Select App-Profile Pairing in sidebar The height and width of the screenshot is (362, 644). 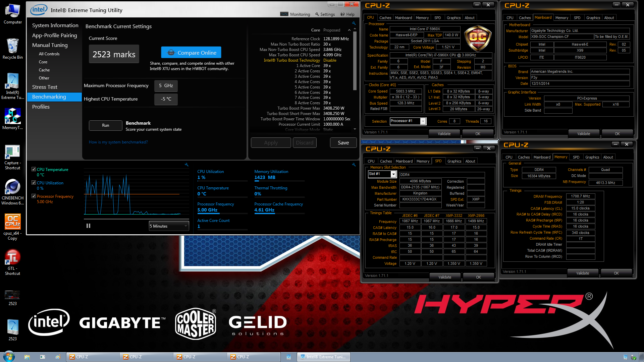(x=54, y=35)
